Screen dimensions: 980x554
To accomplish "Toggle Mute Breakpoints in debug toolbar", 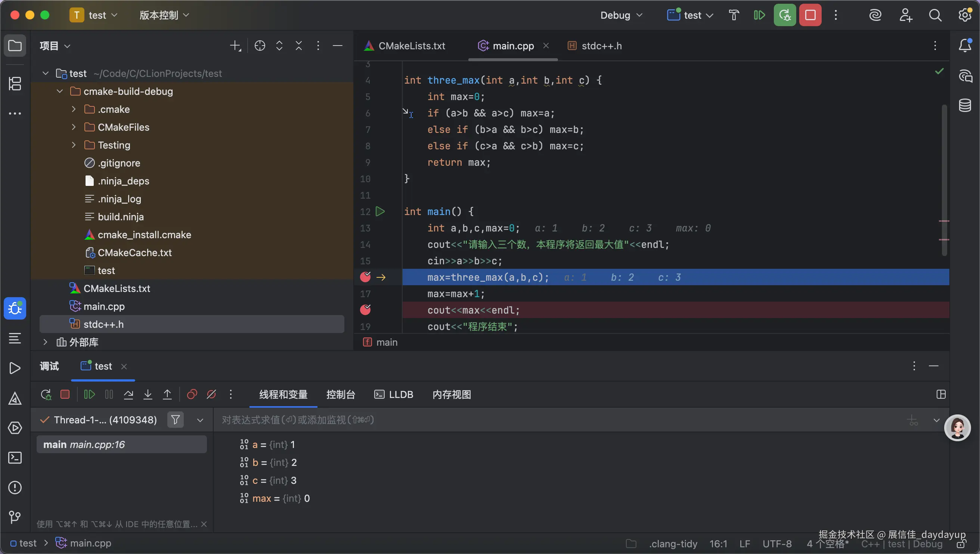I will pyautogui.click(x=211, y=395).
